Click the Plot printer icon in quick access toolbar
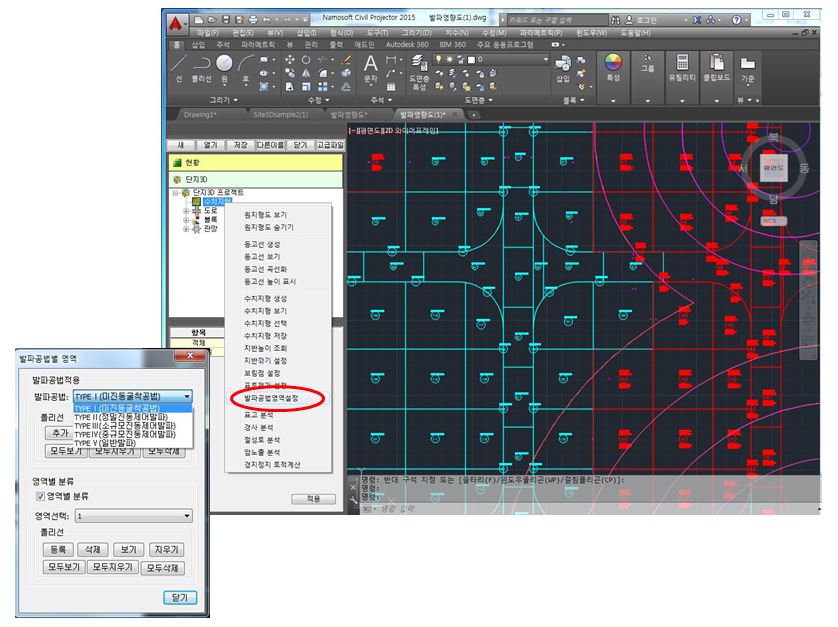This screenshot has width=838, height=627. pos(253,20)
